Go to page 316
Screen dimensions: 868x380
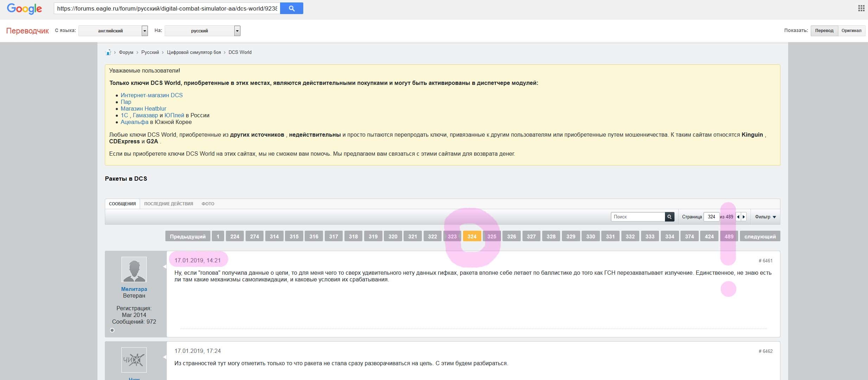click(314, 236)
